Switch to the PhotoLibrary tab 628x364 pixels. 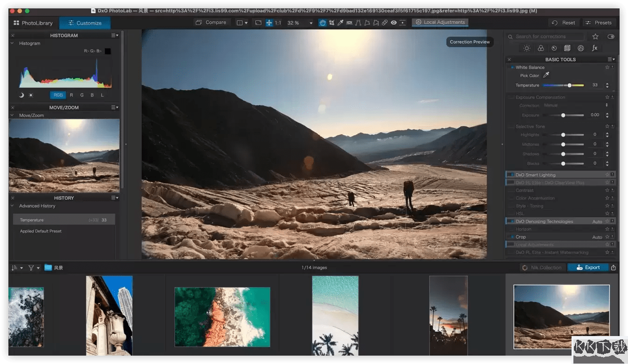pyautogui.click(x=33, y=23)
